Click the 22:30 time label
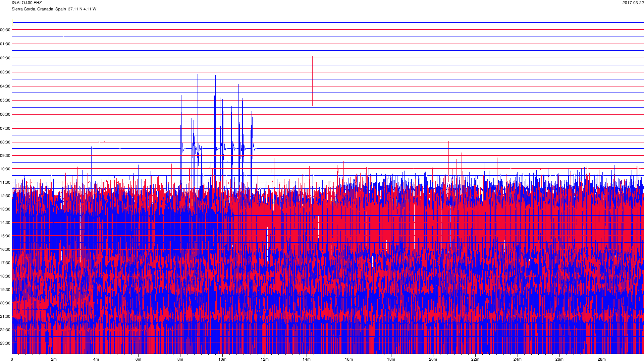The width and height of the screenshot is (644, 362). (5, 330)
